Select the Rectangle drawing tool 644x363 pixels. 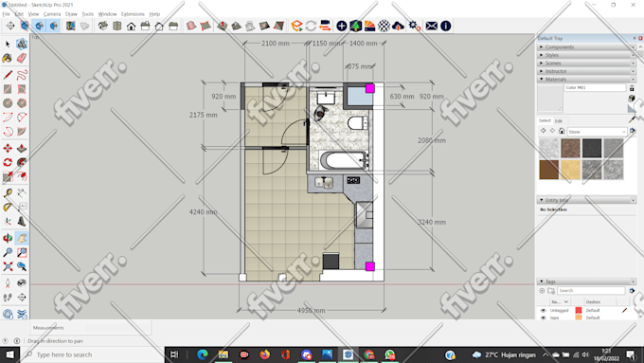tap(8, 89)
